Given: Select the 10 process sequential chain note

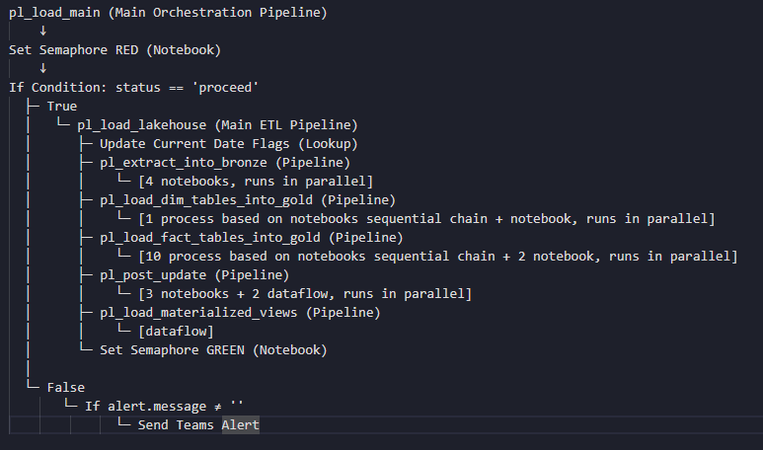Looking at the screenshot, I should click(x=438, y=256).
